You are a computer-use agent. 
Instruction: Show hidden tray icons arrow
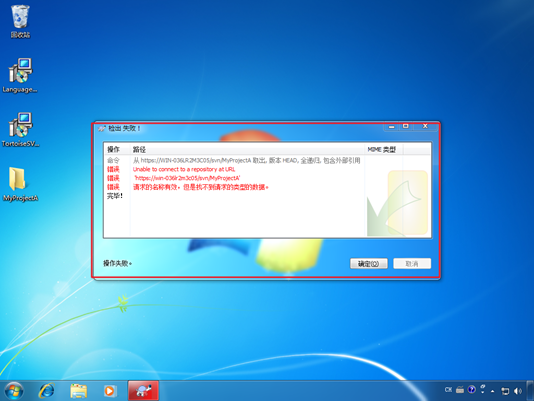point(492,391)
